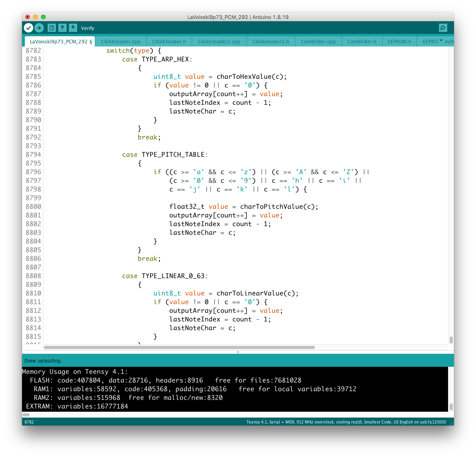Click the console horizontal scrollbar thumb

[x=26, y=414]
